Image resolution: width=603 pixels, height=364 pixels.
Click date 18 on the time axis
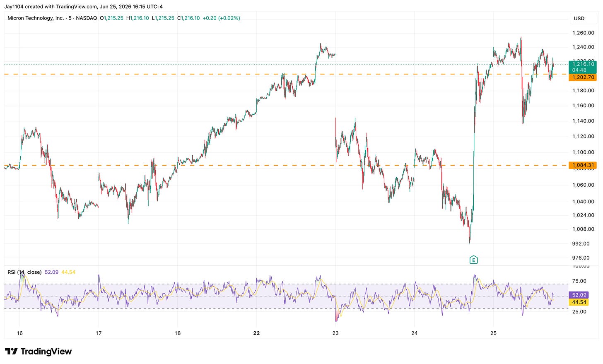point(178,333)
